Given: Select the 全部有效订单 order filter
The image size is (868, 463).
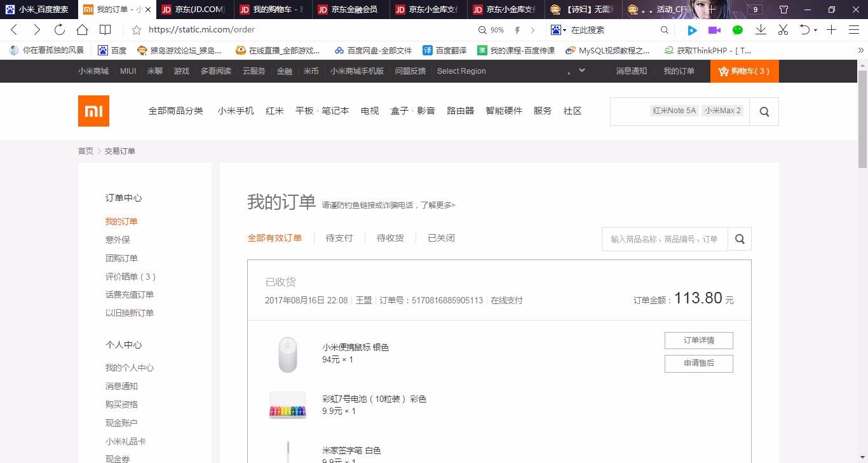Looking at the screenshot, I should coord(275,238).
